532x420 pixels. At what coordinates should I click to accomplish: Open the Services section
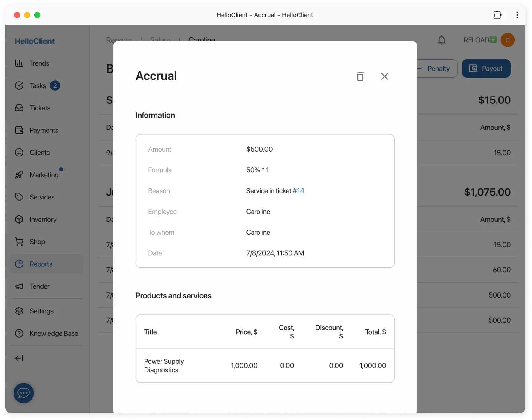[41, 197]
